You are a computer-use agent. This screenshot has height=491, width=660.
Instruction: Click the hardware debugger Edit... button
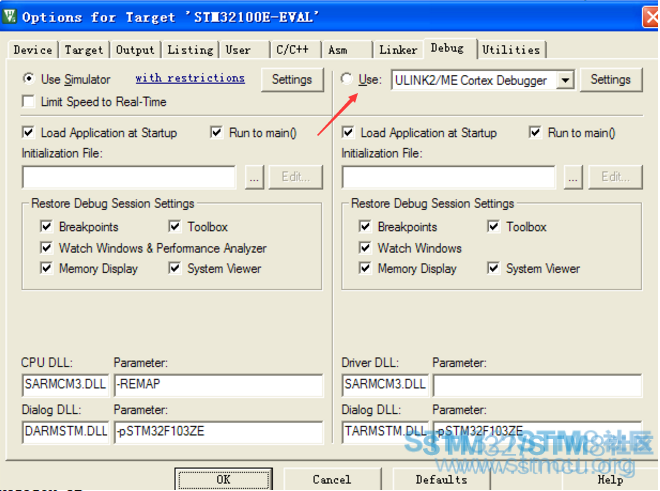(x=615, y=177)
